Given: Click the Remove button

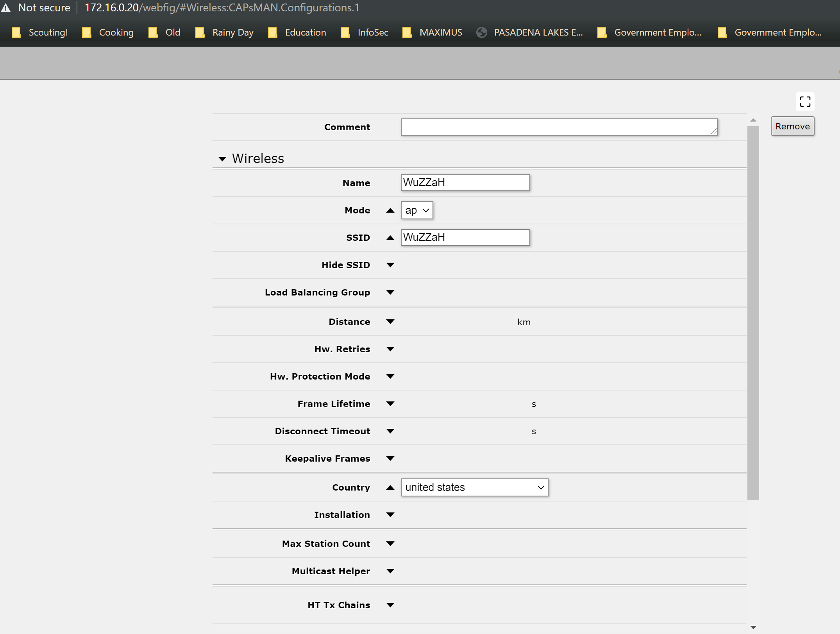Looking at the screenshot, I should tap(792, 126).
